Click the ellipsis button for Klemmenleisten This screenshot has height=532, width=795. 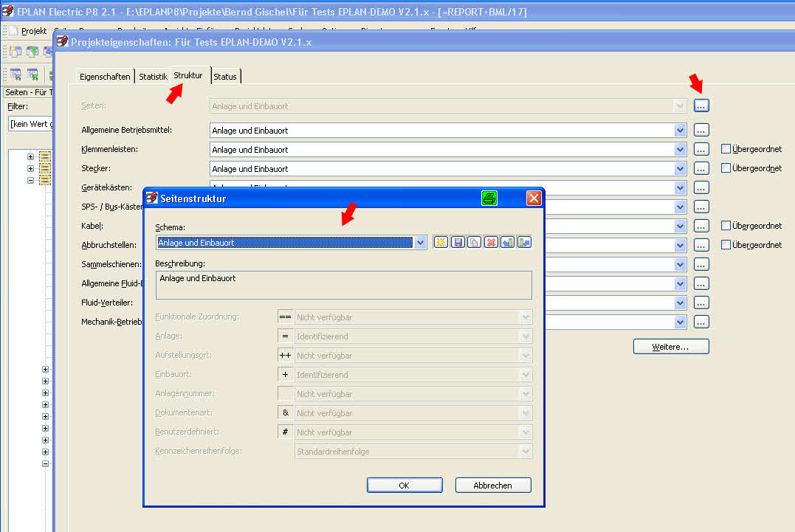[x=701, y=150]
